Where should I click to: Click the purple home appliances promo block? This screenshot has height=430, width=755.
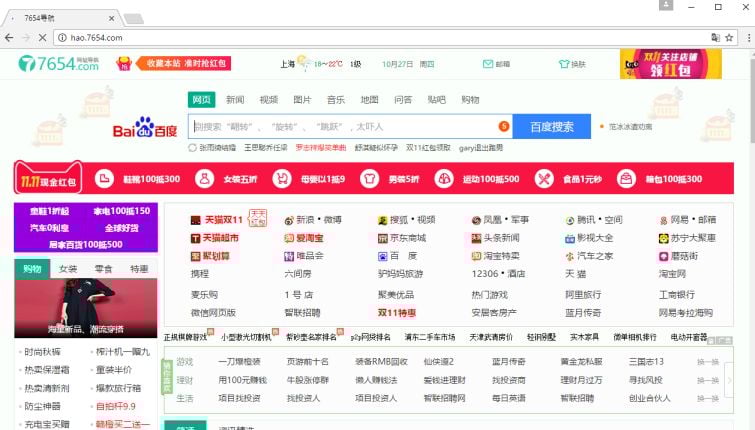click(86, 227)
